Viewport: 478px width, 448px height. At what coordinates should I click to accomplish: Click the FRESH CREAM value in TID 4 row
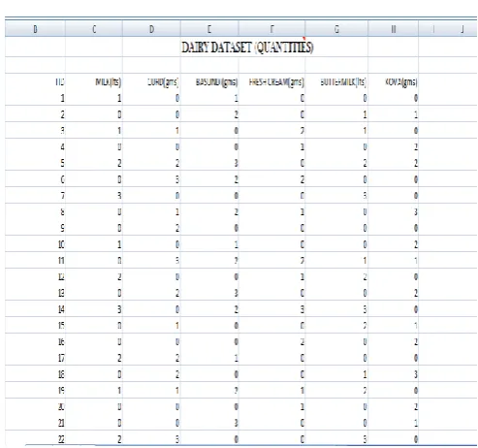point(271,146)
